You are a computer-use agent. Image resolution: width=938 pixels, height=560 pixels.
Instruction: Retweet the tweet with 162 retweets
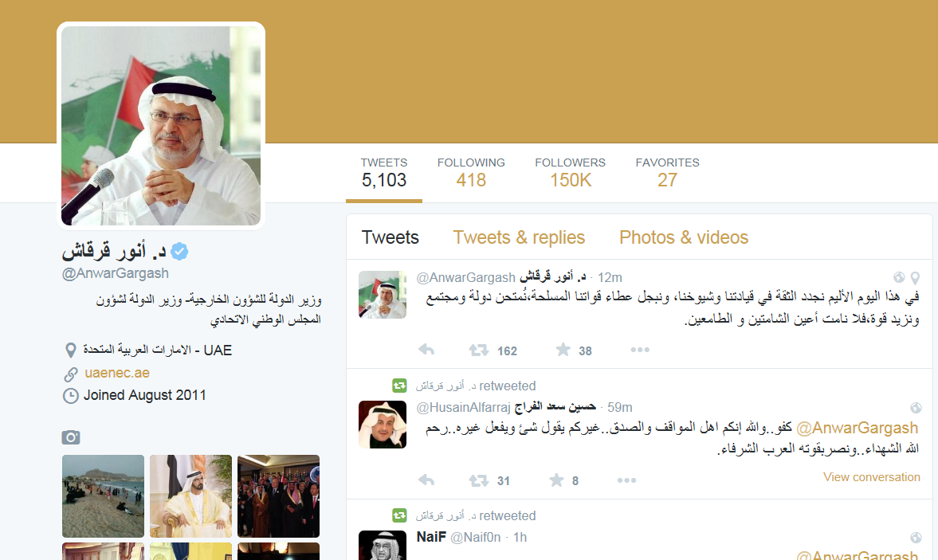[x=479, y=350]
